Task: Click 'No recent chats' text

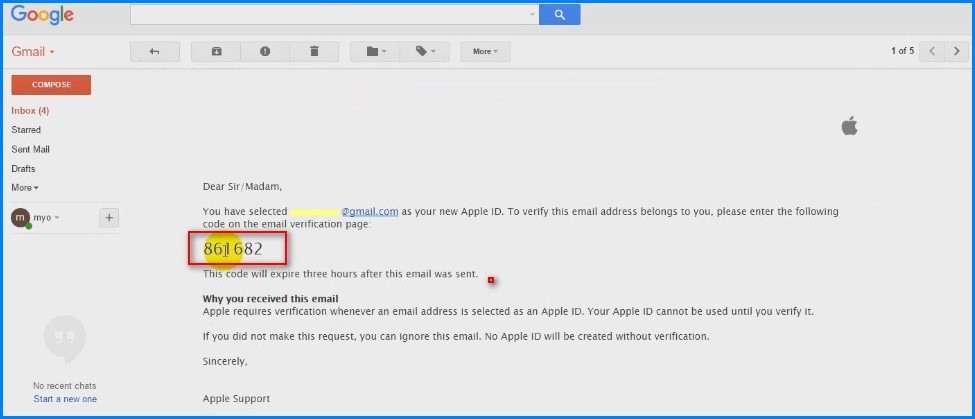Action: pyautogui.click(x=65, y=385)
